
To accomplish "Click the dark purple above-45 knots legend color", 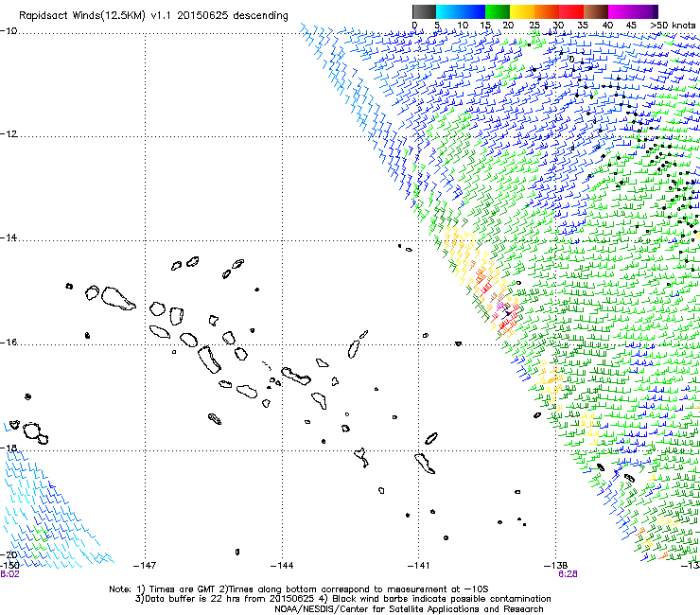I will [645, 11].
